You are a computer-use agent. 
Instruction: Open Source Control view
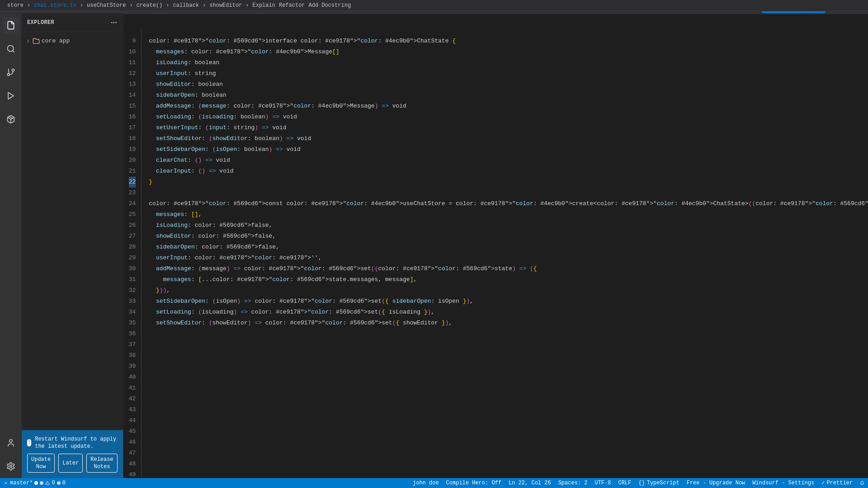click(x=11, y=72)
